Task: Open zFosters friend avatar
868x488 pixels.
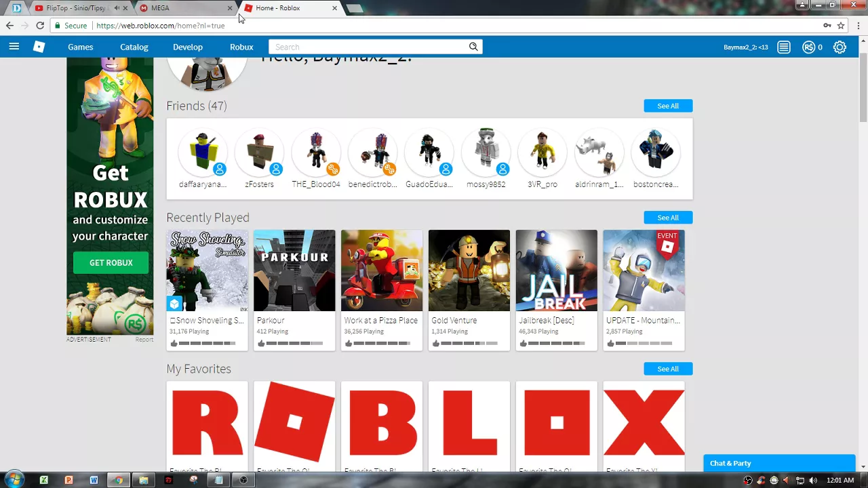Action: coord(259,152)
